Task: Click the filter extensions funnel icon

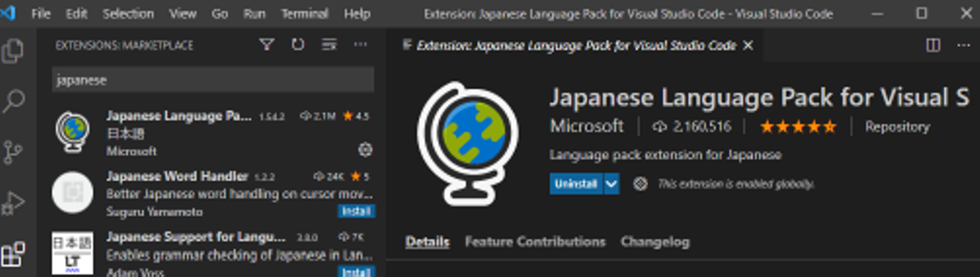Action: [266, 45]
